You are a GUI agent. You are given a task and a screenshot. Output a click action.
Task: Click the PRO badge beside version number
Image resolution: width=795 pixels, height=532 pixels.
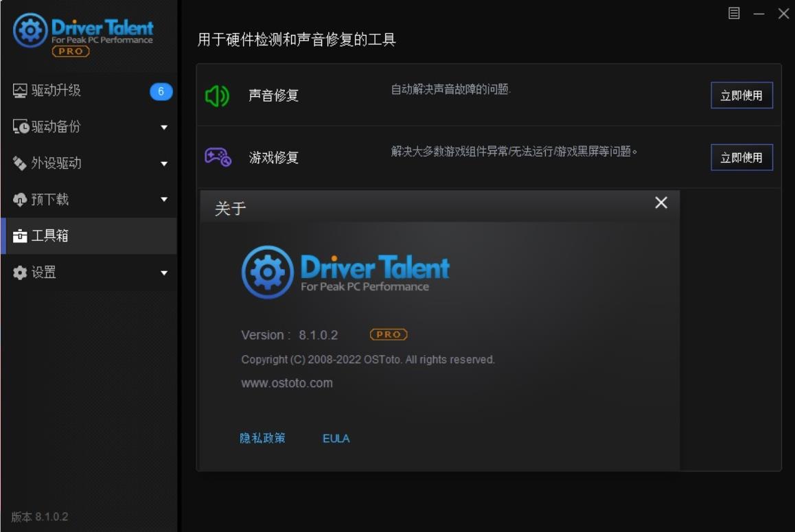click(389, 334)
